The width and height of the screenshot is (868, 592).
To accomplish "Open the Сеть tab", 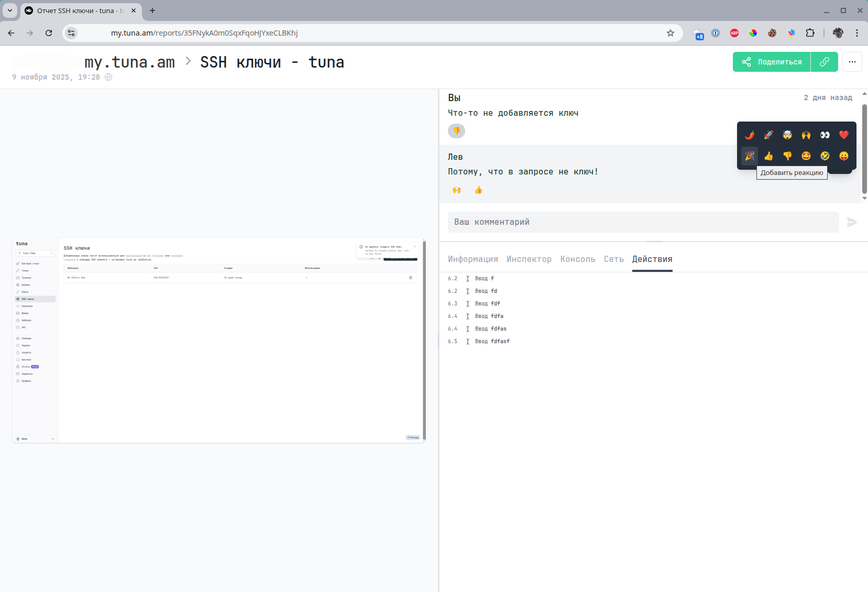I will pyautogui.click(x=613, y=259).
